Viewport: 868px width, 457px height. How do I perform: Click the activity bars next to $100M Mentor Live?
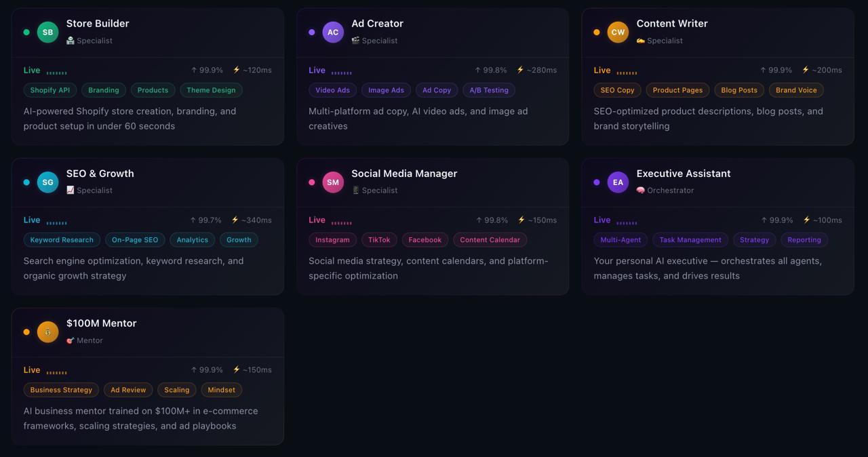click(x=56, y=372)
